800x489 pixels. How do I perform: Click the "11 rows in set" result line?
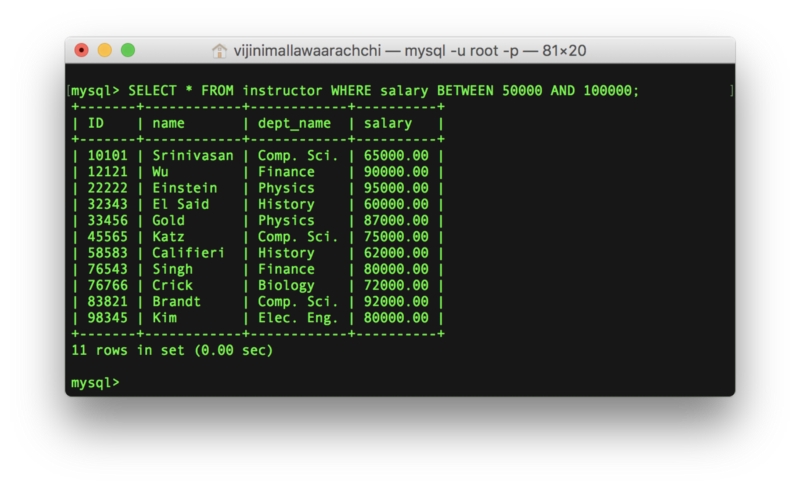click(x=172, y=350)
